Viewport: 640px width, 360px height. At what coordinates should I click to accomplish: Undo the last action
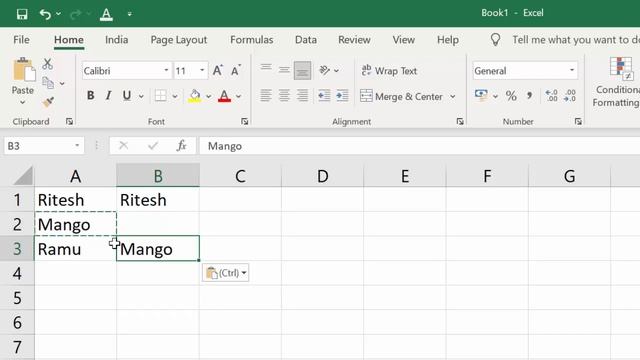(45, 14)
